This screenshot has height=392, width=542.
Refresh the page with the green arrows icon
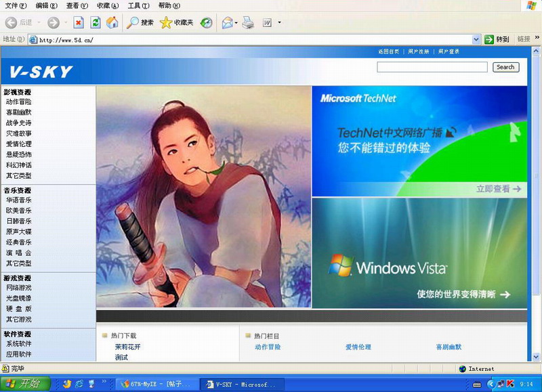click(96, 23)
